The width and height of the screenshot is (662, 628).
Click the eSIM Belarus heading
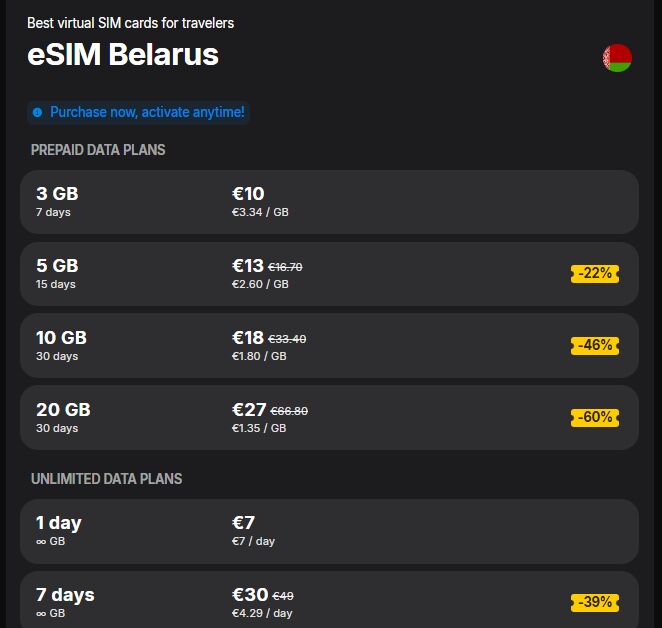pos(123,54)
